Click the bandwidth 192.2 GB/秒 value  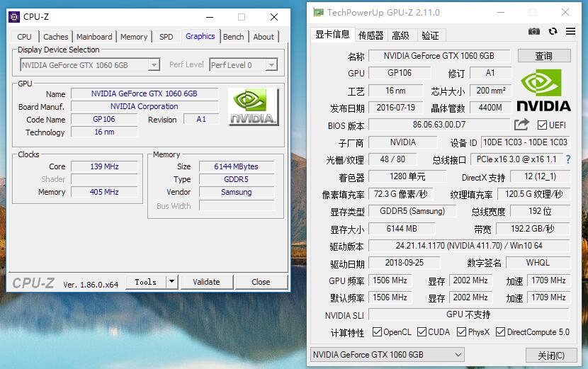pyautogui.click(x=533, y=228)
